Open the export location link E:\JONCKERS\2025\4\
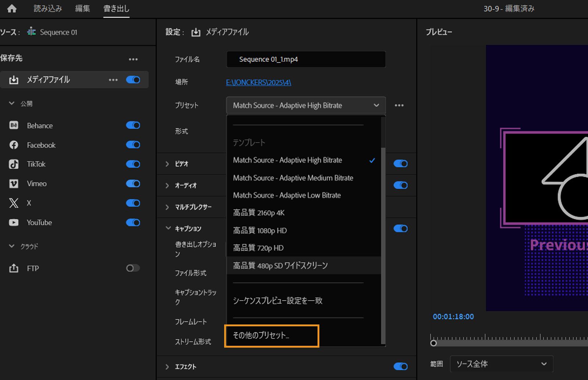This screenshot has height=380, width=588. click(258, 82)
